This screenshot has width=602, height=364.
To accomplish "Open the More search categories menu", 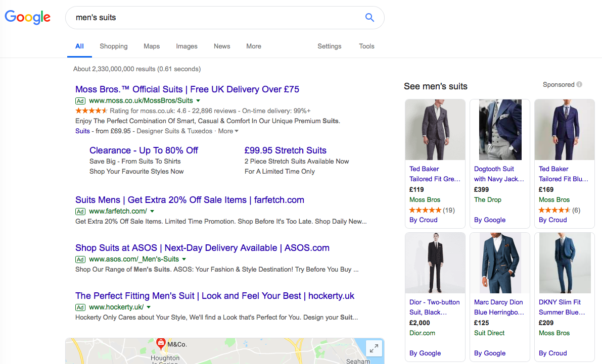I will click(253, 46).
